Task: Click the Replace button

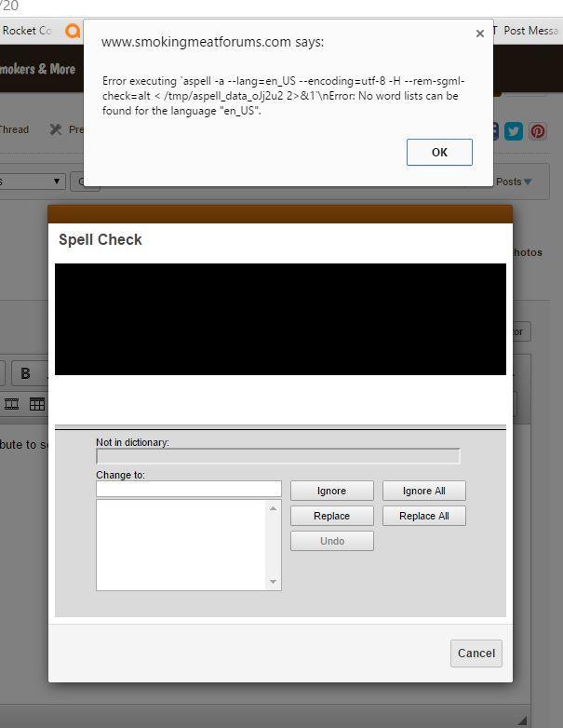Action: coord(331,516)
